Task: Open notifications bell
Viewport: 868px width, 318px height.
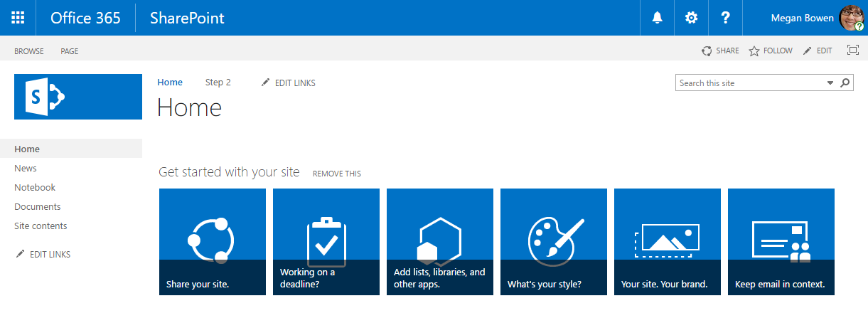Action: point(658,18)
